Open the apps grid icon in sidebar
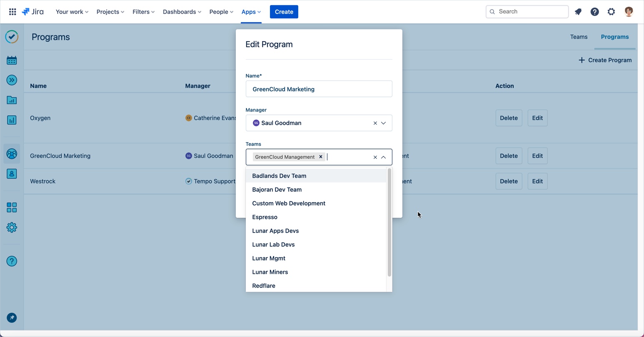The image size is (644, 337). click(12, 207)
